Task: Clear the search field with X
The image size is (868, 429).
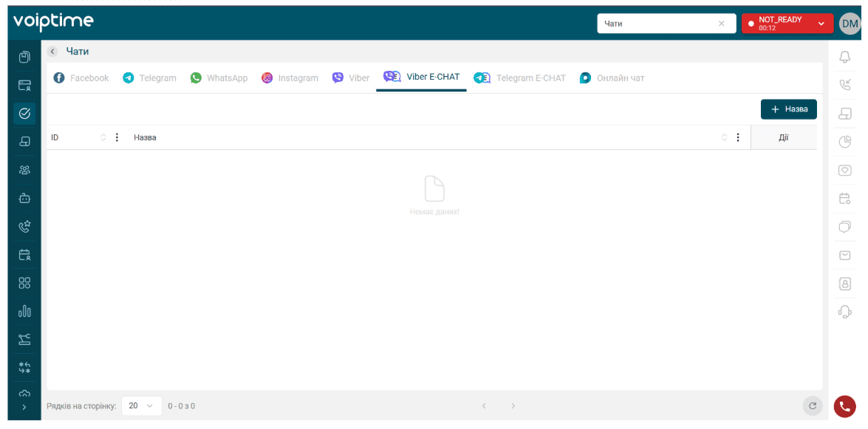Action: coord(721,24)
